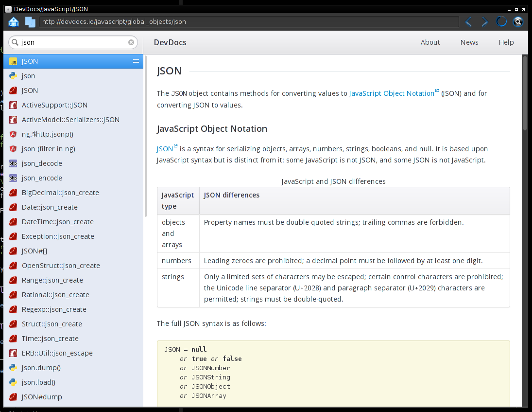Open the Regexp::json_create entry
Screen dimensions: 532x412
click(73, 309)
